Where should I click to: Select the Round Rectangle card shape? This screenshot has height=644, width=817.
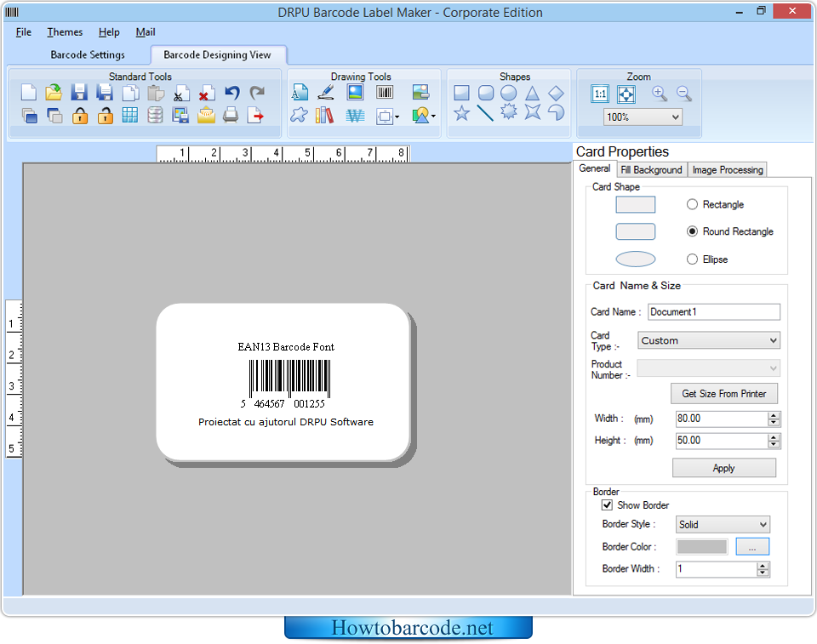coord(692,231)
